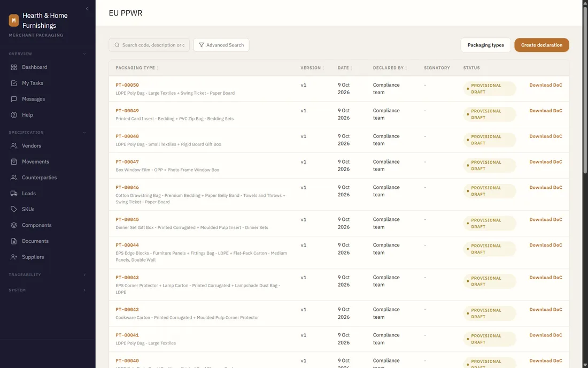Click Provisional Draft status of PT-00045
This screenshot has height=368, width=588.
click(x=489, y=223)
